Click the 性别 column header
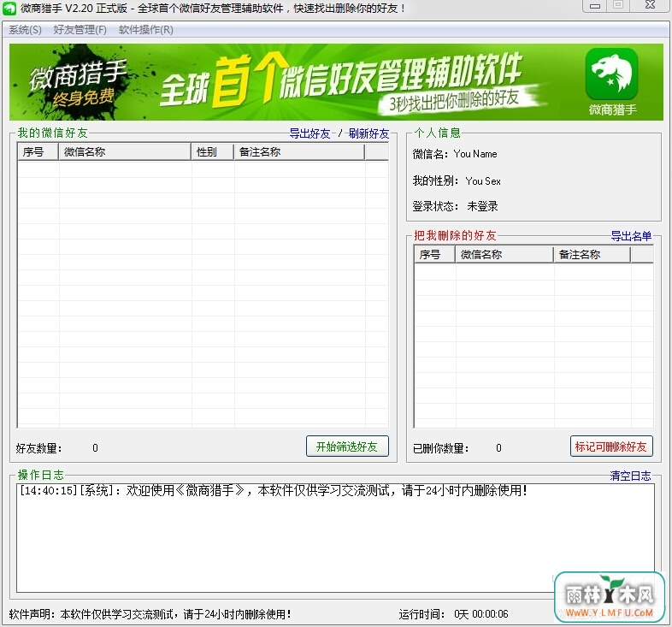The height and width of the screenshot is (627, 672). (x=212, y=151)
